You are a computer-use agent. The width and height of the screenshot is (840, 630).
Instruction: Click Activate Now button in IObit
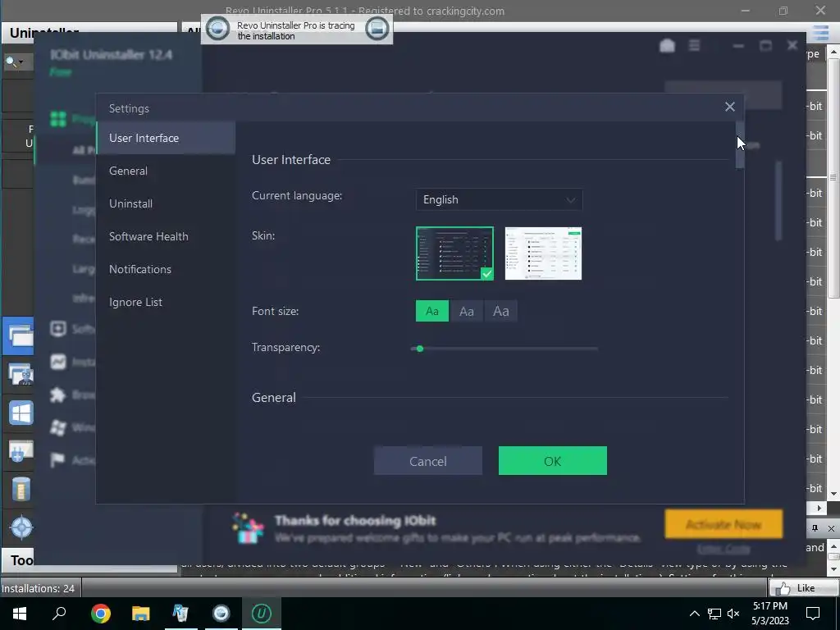pos(724,524)
